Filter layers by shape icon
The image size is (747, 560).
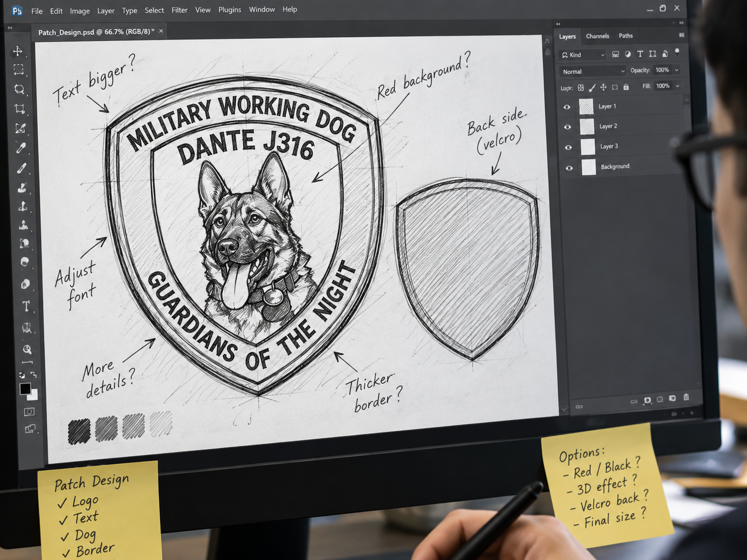pyautogui.click(x=653, y=54)
